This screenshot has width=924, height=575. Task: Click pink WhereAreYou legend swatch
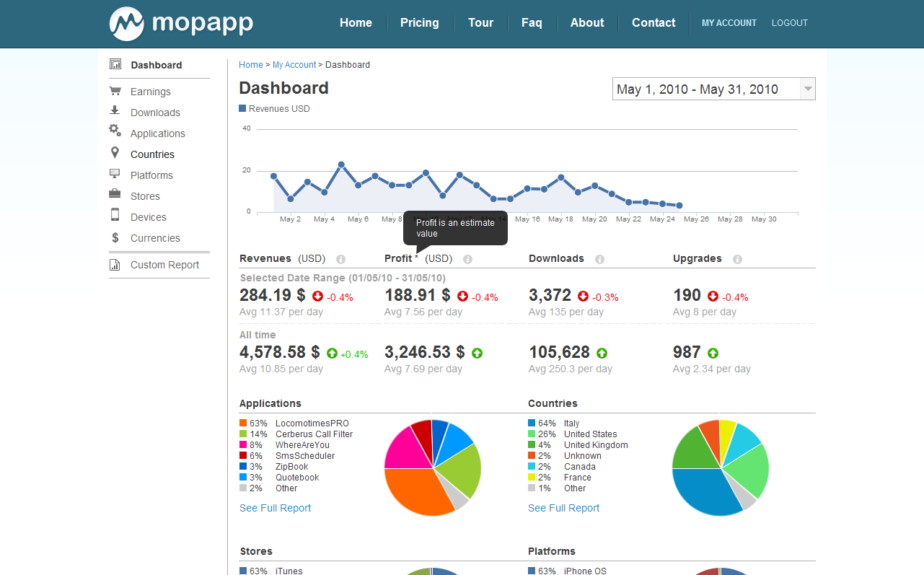[x=243, y=445]
